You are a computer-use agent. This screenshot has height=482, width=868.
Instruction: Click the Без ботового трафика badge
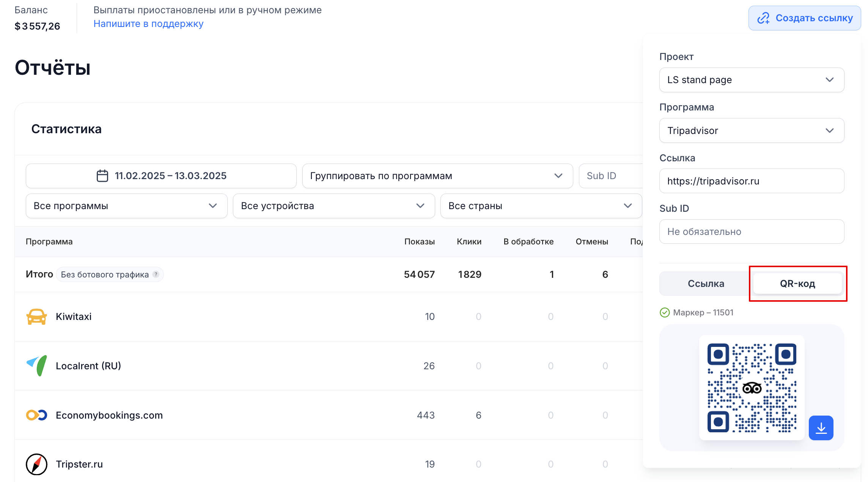click(110, 274)
